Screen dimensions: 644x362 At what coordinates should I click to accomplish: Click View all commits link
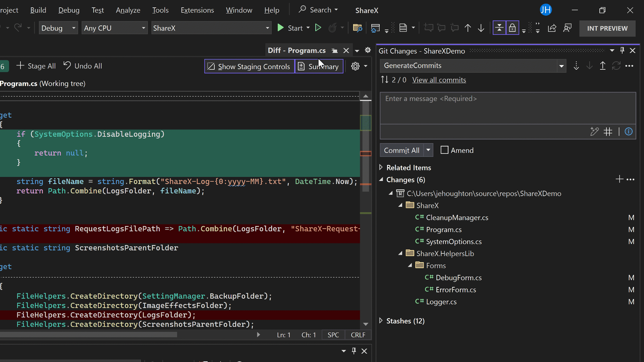point(439,80)
